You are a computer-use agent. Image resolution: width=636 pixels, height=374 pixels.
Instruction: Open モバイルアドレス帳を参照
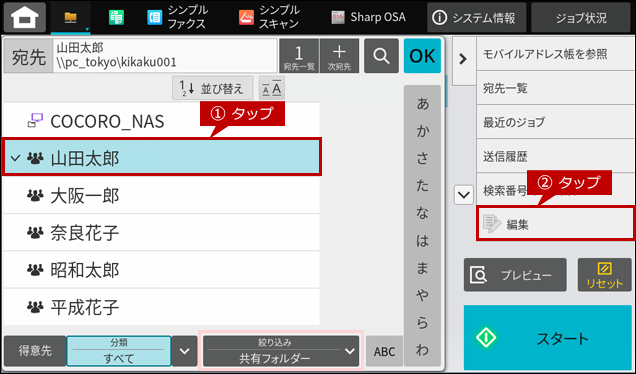pos(555,54)
